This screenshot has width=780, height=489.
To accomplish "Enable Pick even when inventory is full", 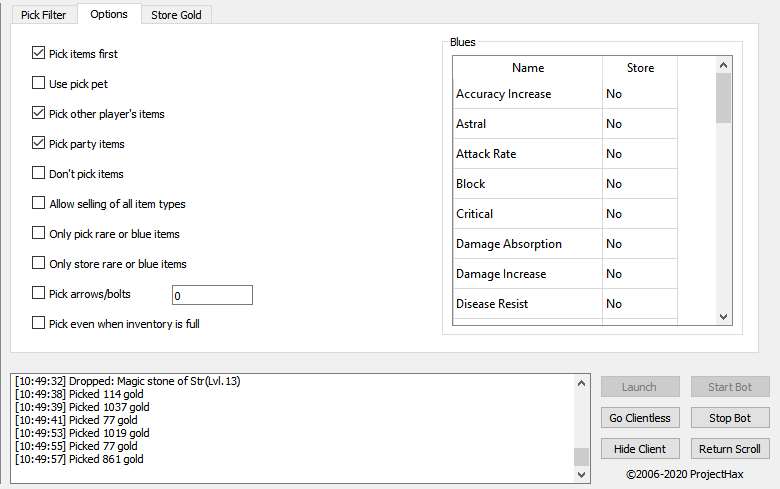I will coord(39,324).
